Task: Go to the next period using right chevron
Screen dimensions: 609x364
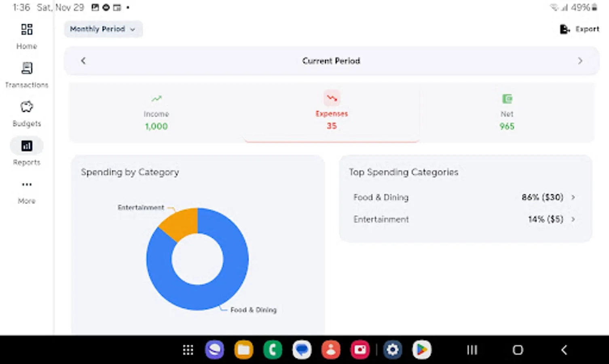Action: tap(580, 61)
